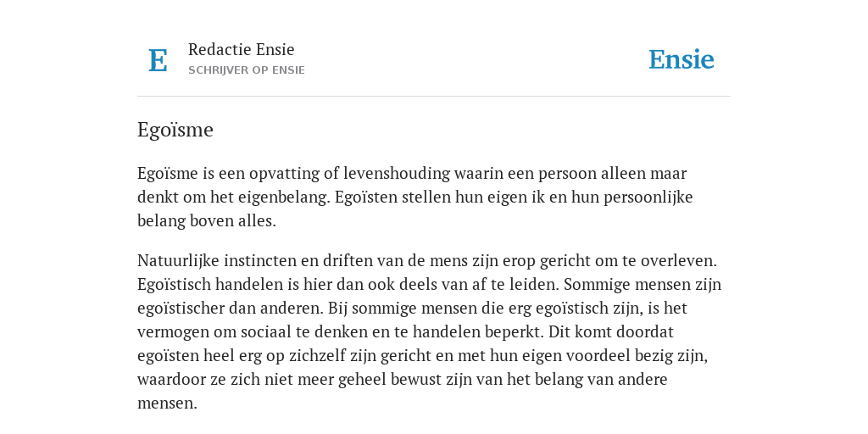
Task: Click the line beginning 'waardoor ze zich niet meer'
Action: 403,379
